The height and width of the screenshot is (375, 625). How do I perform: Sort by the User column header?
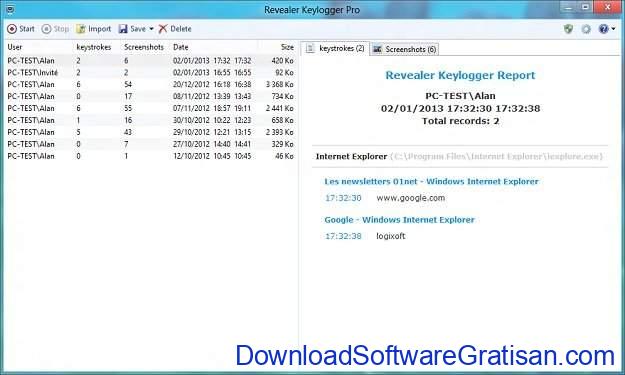15,47
